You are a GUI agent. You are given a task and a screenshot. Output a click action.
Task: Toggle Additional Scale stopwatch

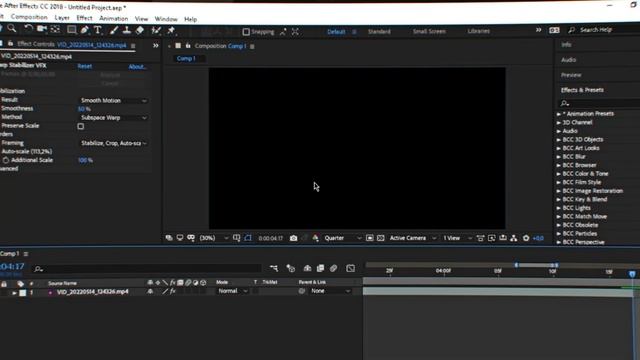6,160
